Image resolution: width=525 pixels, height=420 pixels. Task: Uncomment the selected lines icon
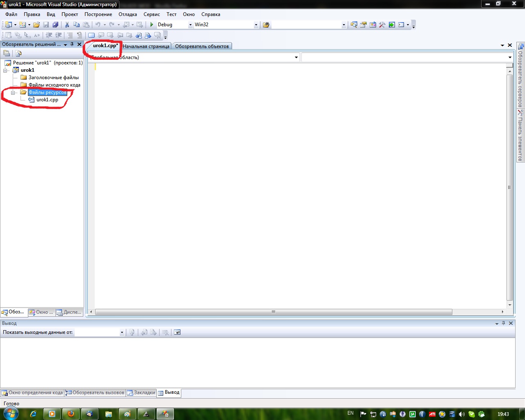pos(80,35)
